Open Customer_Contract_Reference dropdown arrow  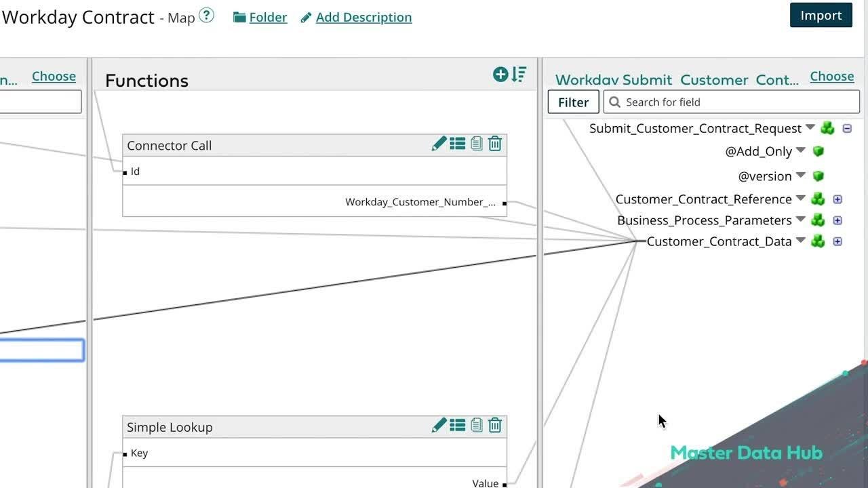(801, 199)
